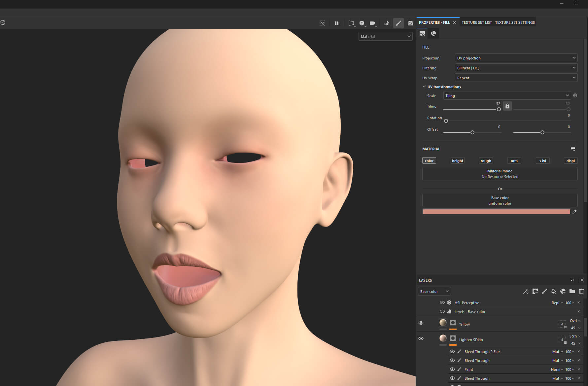Click the Base color uniform color button
The width and height of the screenshot is (588, 386).
click(x=500, y=200)
